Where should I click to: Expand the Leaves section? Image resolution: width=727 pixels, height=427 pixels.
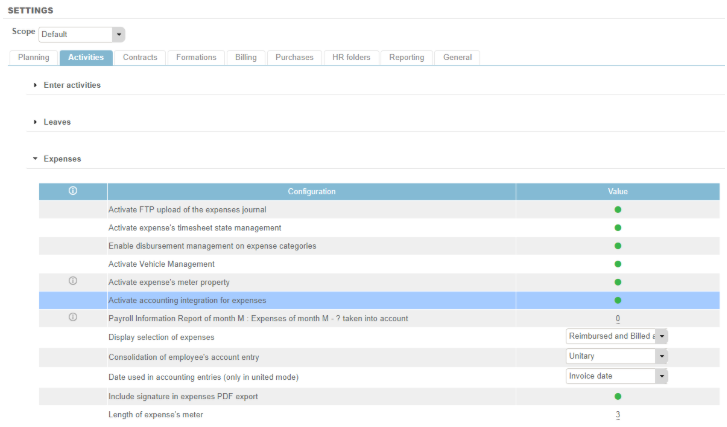point(57,122)
